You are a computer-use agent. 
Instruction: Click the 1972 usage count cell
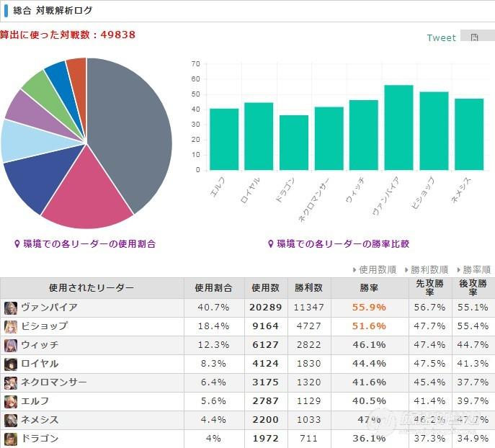pos(265,438)
